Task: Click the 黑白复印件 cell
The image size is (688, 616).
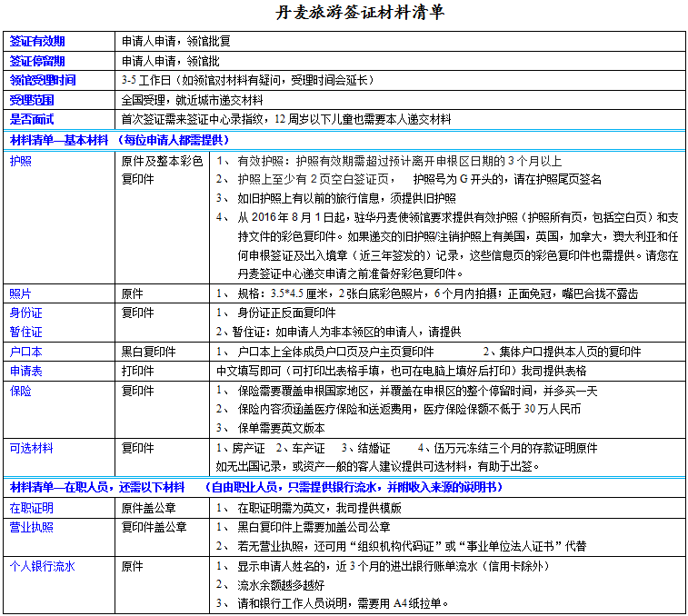Action: coord(148,352)
